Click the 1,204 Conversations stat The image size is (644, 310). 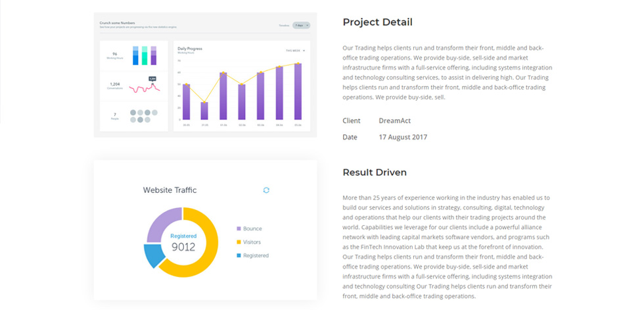(x=114, y=86)
